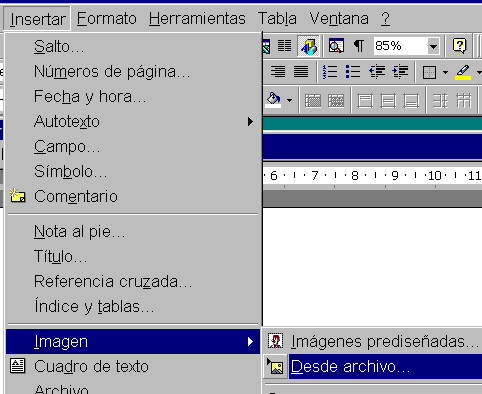Screen dimensions: 482x394
Task: Apply the Outside Border button
Action: [x=429, y=72]
